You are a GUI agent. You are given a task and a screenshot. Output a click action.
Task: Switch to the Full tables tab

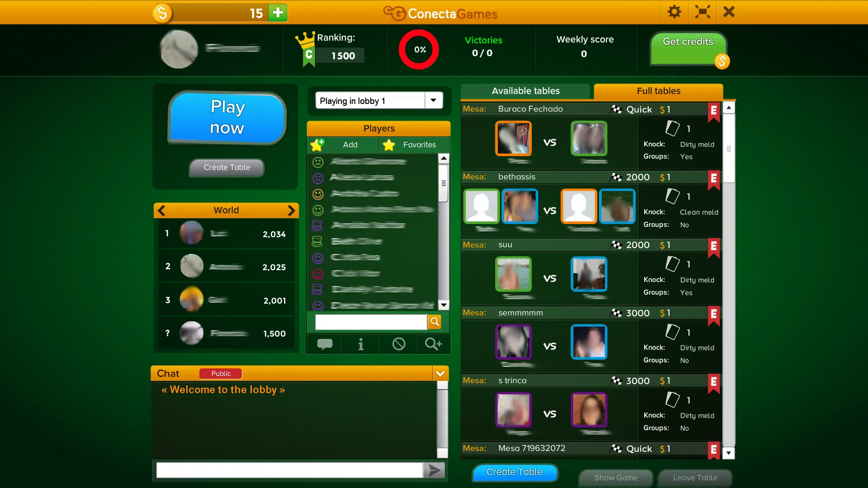(x=658, y=90)
